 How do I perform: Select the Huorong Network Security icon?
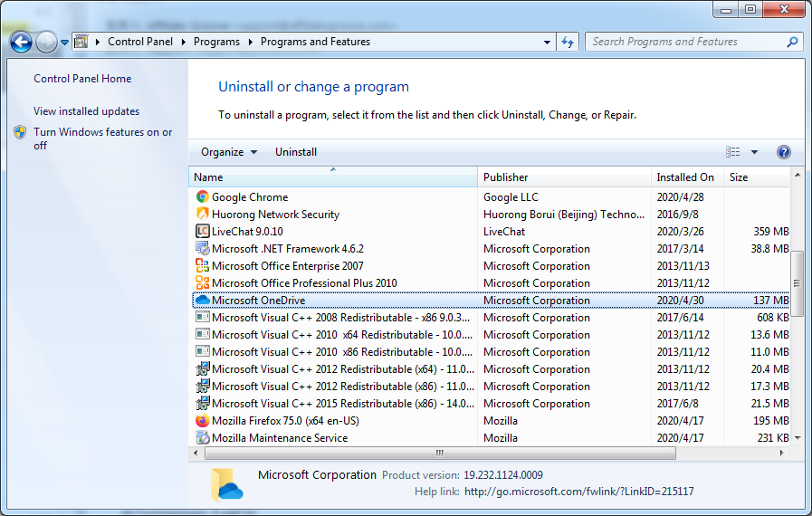point(203,214)
